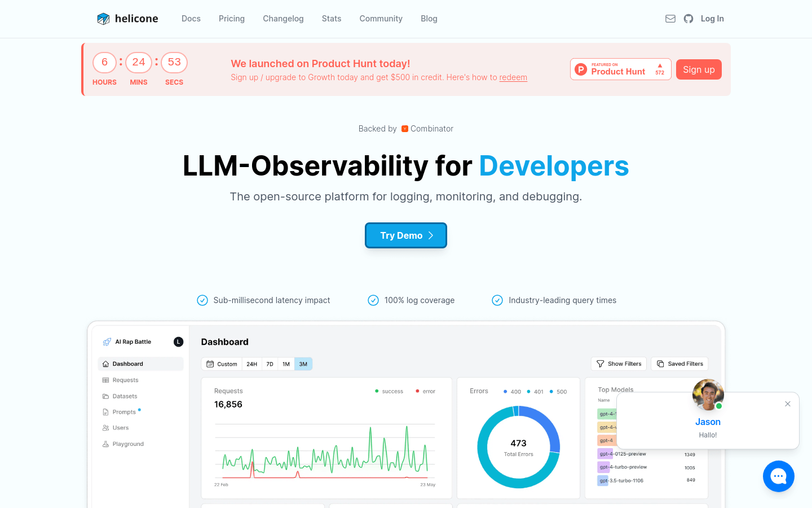Go to the Changelog page

[283, 19]
